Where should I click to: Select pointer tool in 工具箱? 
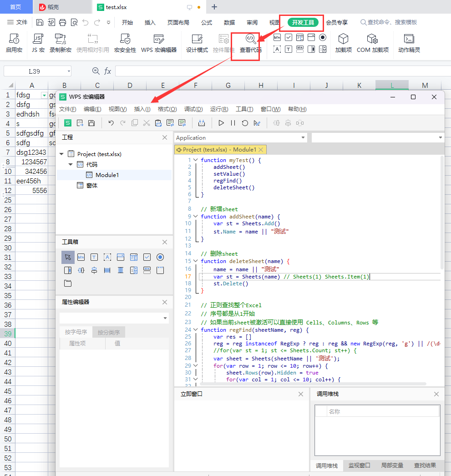click(x=68, y=258)
